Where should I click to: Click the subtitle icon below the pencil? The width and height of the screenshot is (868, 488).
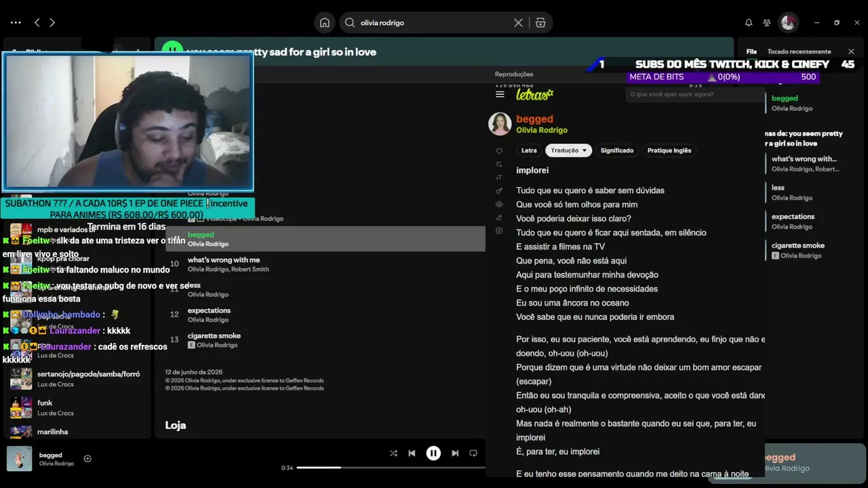click(499, 231)
